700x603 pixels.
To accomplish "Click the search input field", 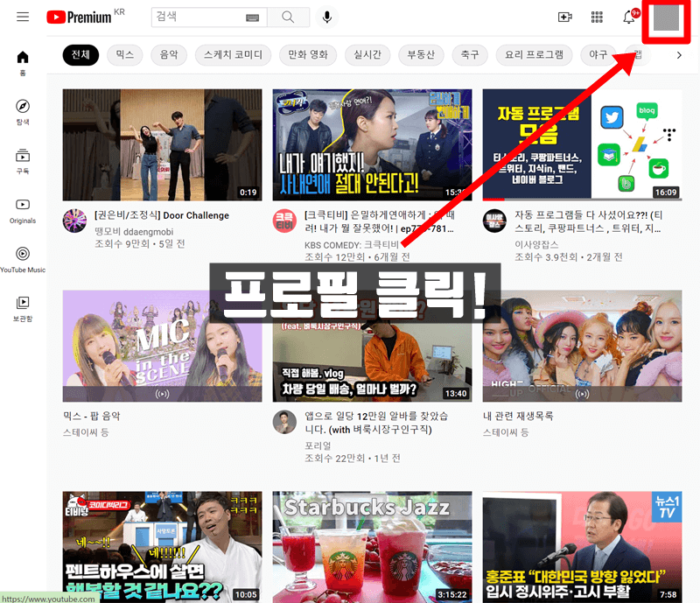I will [x=209, y=17].
